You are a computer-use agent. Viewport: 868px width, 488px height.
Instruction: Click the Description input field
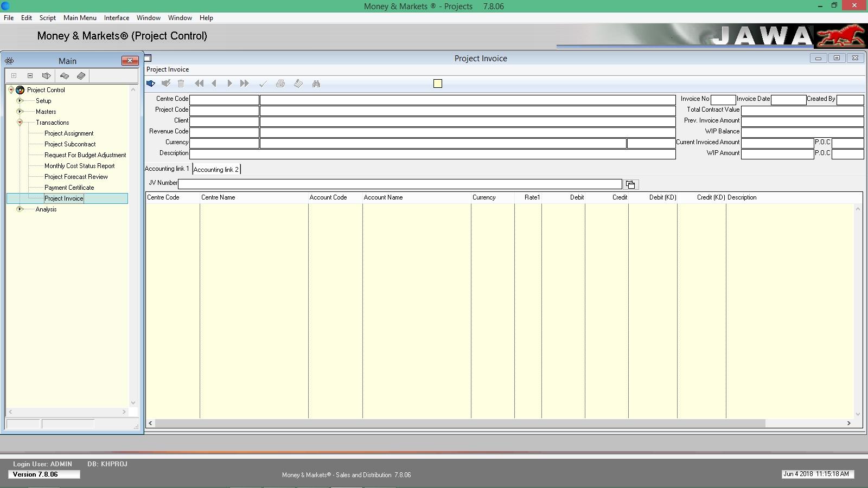point(432,154)
